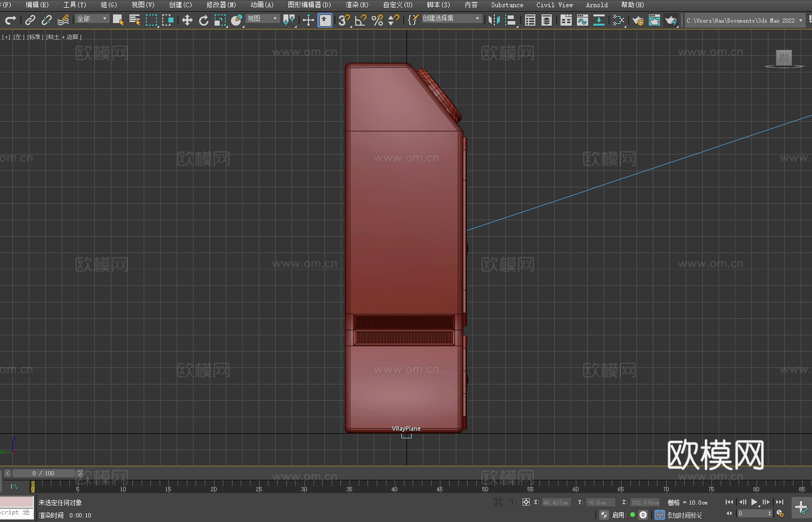
Task: Click the [标准] viewport label
Action: click(35, 37)
